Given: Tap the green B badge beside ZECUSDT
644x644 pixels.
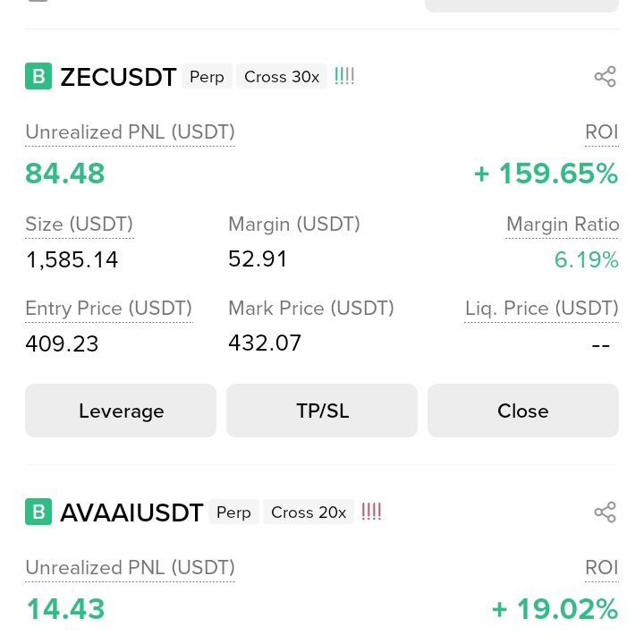Looking at the screenshot, I should click(38, 76).
